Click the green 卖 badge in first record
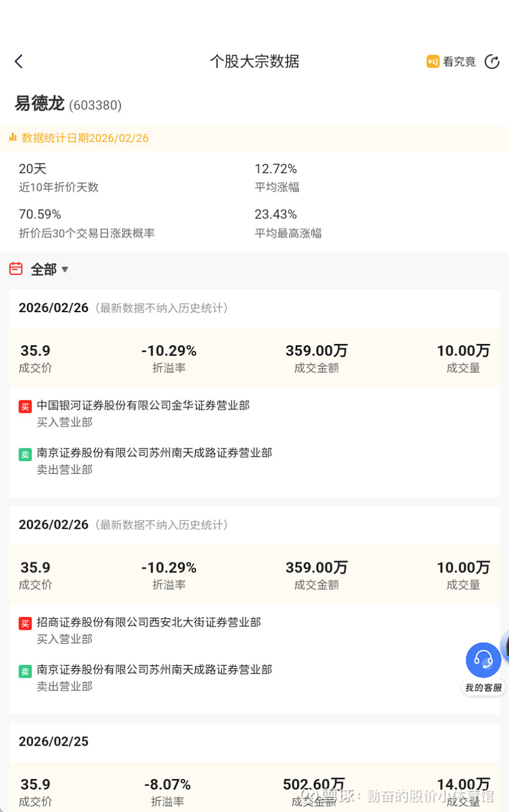The height and width of the screenshot is (812, 509). (x=25, y=454)
